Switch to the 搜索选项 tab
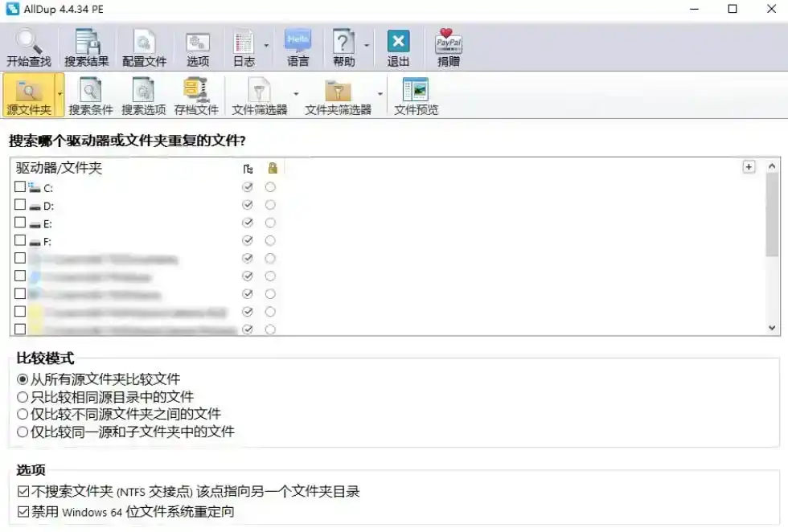 click(x=143, y=95)
